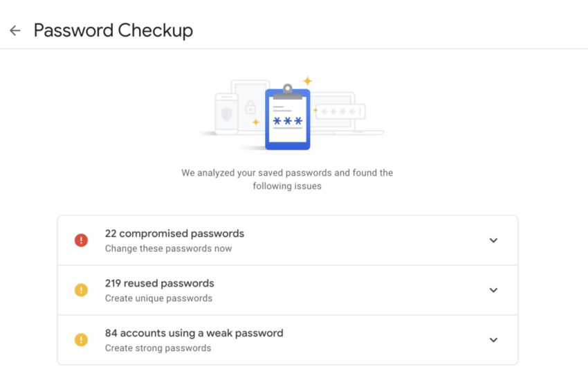
Task: Click the asterisk password field illustration
Action: tap(340, 111)
